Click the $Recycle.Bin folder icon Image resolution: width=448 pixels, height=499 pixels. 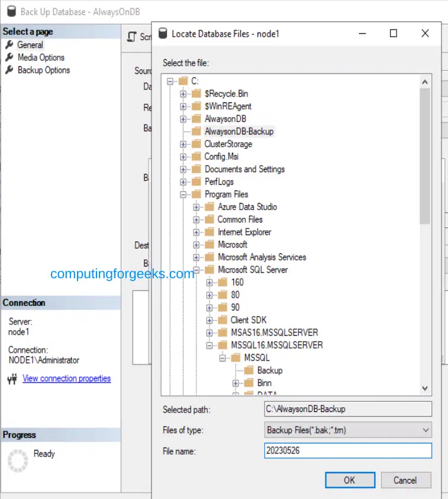coord(196,94)
